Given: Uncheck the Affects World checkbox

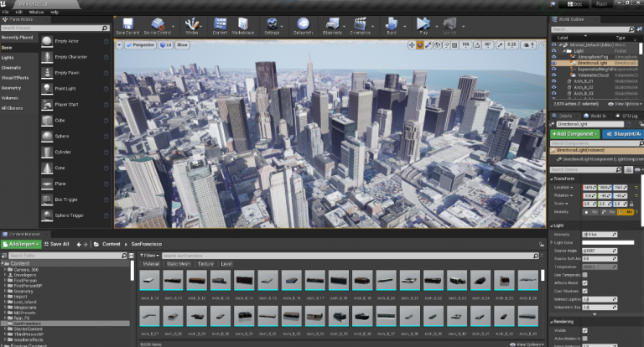Looking at the screenshot, I should point(584,283).
